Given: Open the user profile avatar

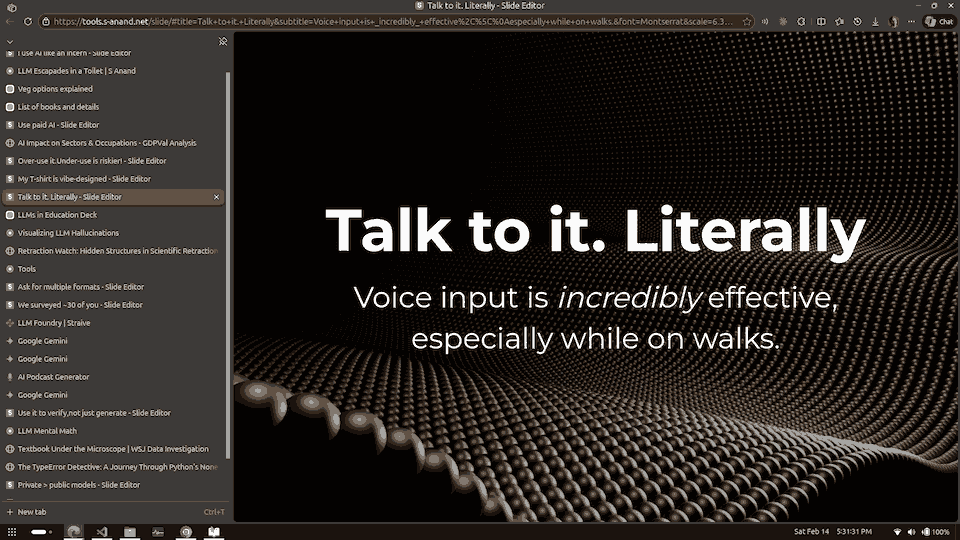Looking at the screenshot, I should point(894,21).
